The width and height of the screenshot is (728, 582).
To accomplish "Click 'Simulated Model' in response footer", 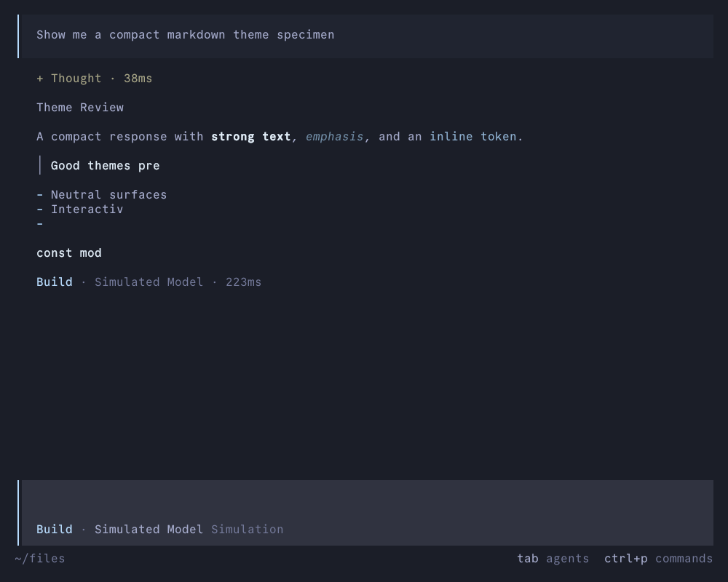I will click(x=149, y=282).
